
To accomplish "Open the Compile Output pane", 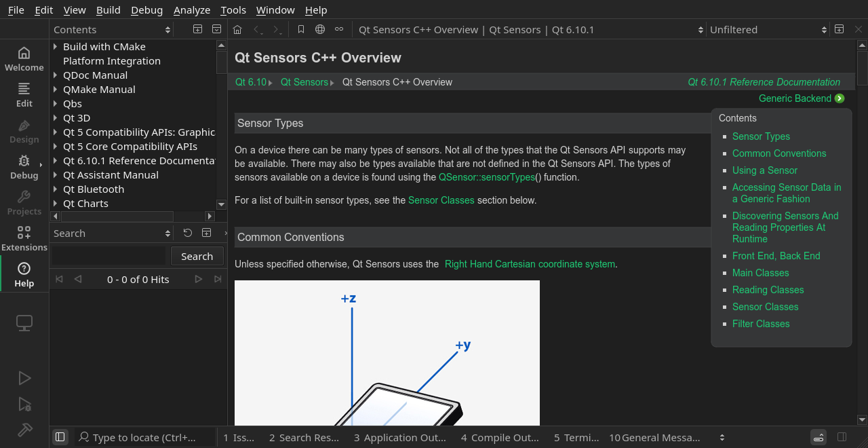I will point(500,437).
